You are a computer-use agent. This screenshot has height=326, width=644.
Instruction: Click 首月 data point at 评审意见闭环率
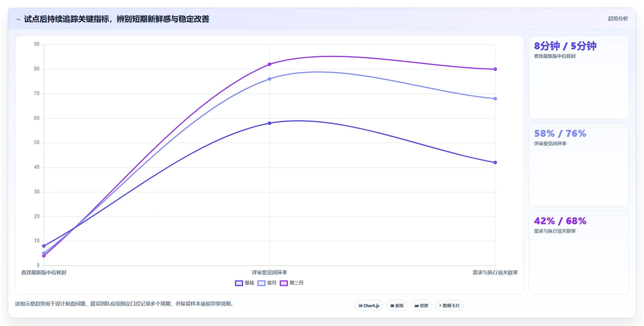[269, 79]
